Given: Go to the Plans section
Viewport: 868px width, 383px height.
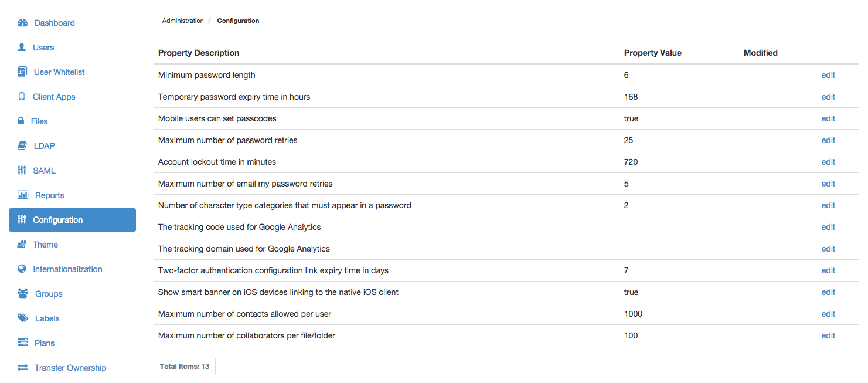Looking at the screenshot, I should tap(45, 343).
